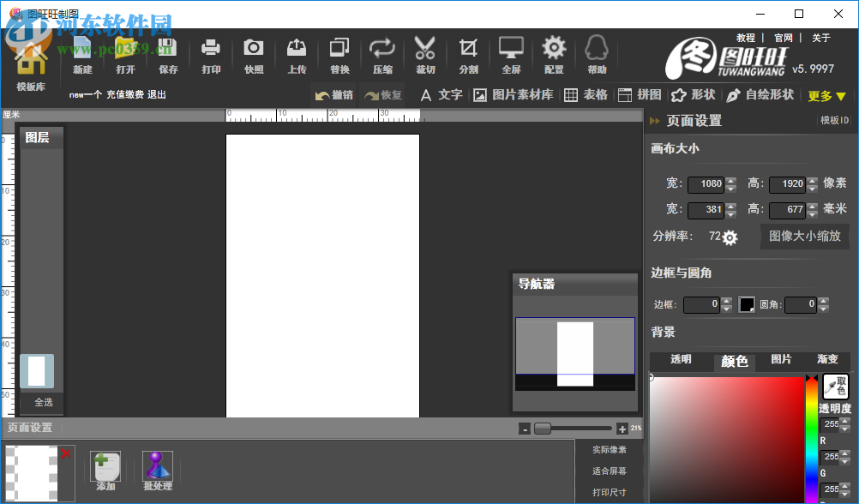The image size is (859, 504).
Task: Click the 压缩 compress icon
Action: (381, 48)
